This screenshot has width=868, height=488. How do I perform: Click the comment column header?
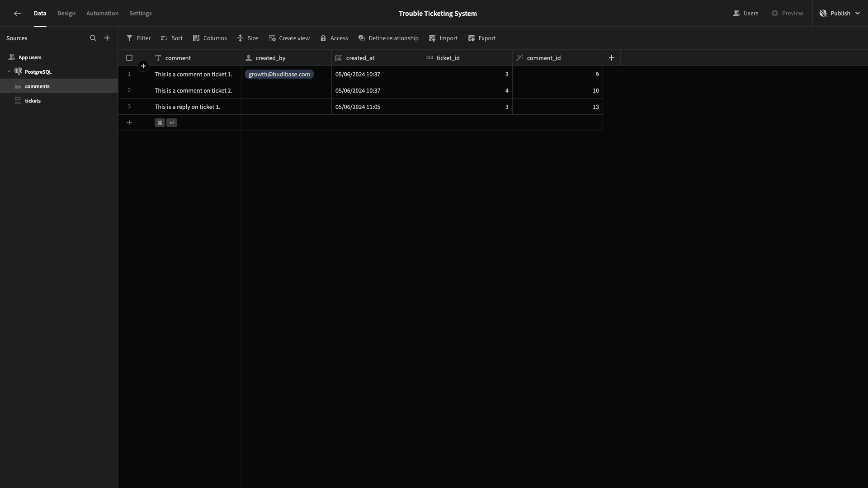pos(196,58)
